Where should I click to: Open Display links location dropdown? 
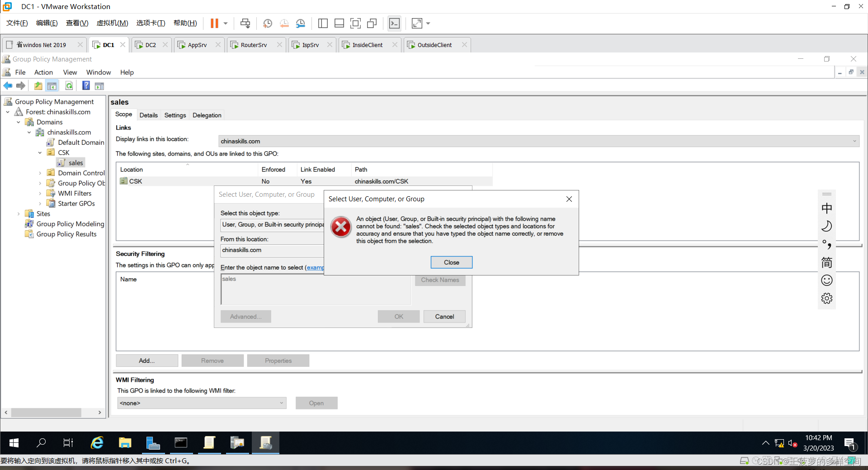click(x=854, y=141)
